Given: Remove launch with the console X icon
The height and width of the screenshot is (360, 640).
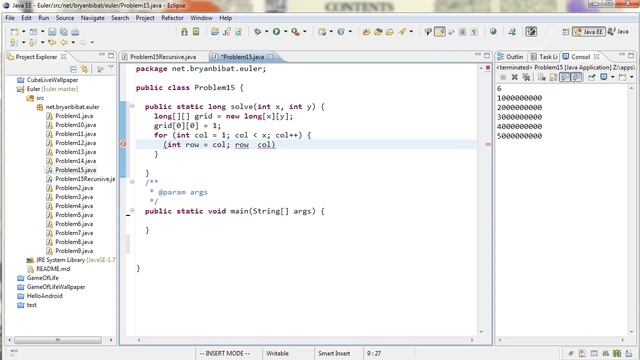Looking at the screenshot, I should 515,77.
